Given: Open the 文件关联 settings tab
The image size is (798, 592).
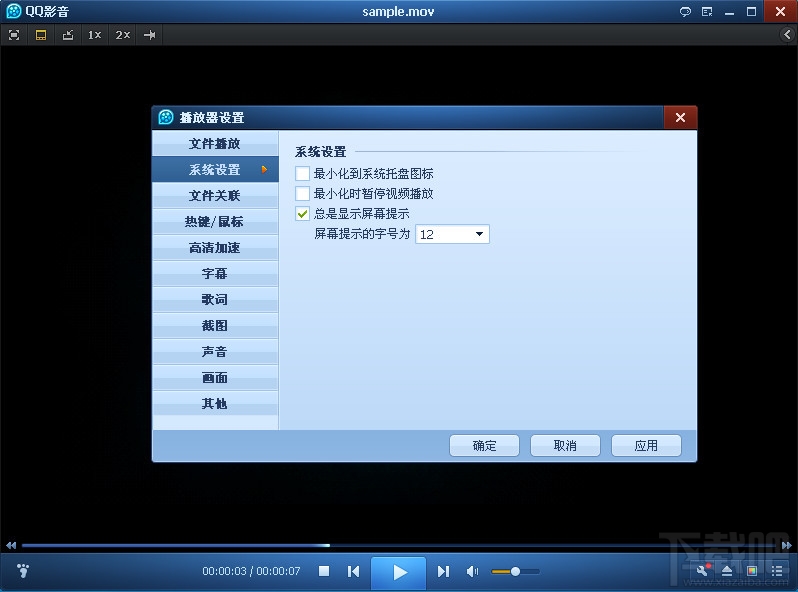Looking at the screenshot, I should 215,195.
